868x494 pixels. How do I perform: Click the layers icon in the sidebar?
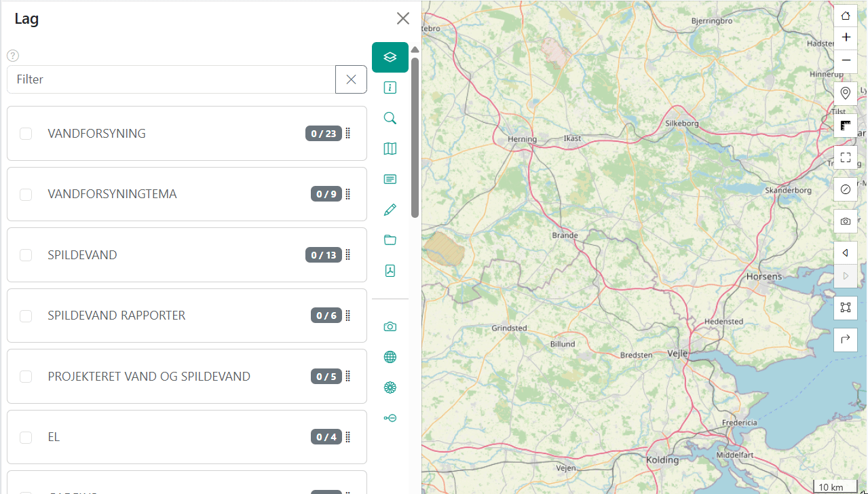click(390, 57)
